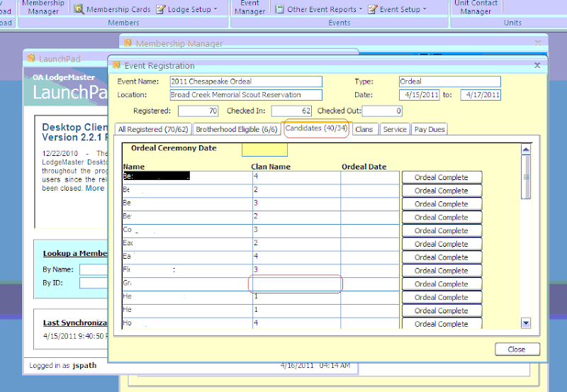Click the Event Registration window title icon
This screenshot has height=392, width=567.
116,65
